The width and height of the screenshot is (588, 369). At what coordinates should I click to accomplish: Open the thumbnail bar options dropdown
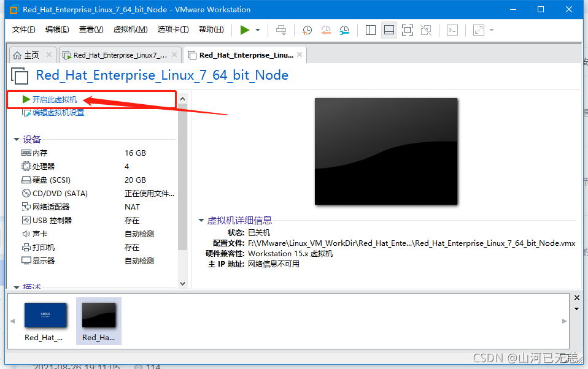577,309
